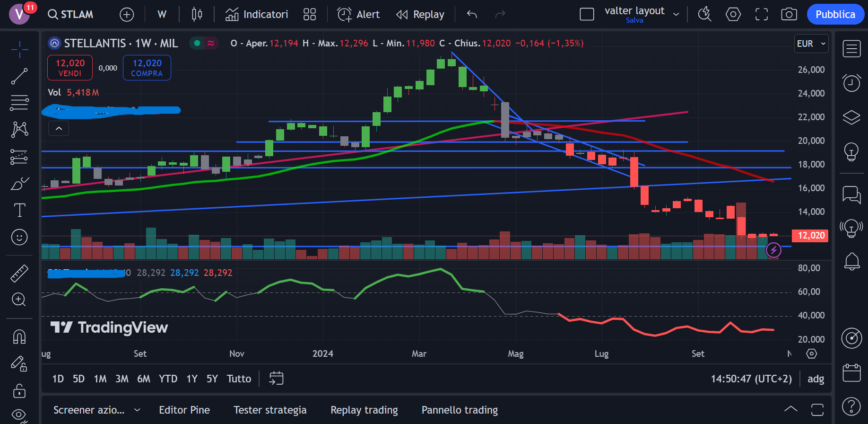The width and height of the screenshot is (868, 424).
Task: Open the candlestick chart type menu
Action: point(197,14)
